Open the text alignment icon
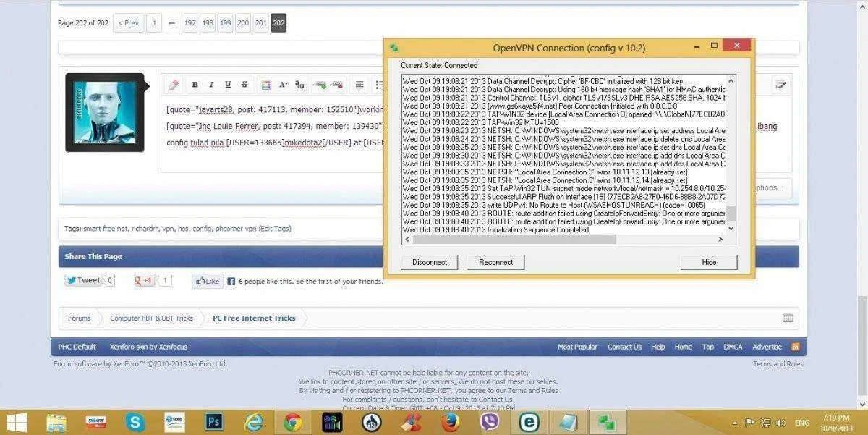Screen dimensions: 868x435 359,85
